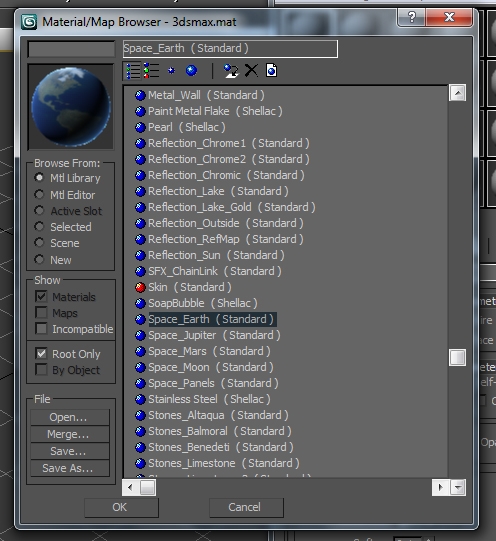Click sphere icon next to Space_Panels
Screen dimensions: 496x541
click(140, 384)
